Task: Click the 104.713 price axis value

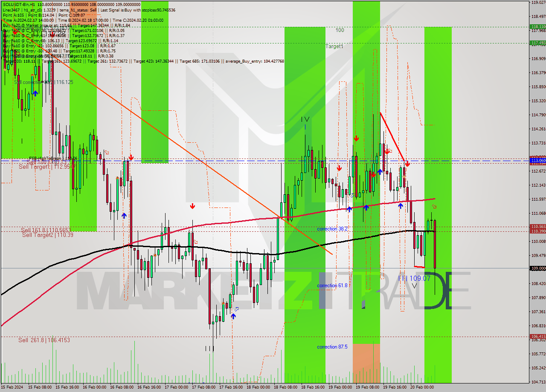Action: (x=538, y=382)
